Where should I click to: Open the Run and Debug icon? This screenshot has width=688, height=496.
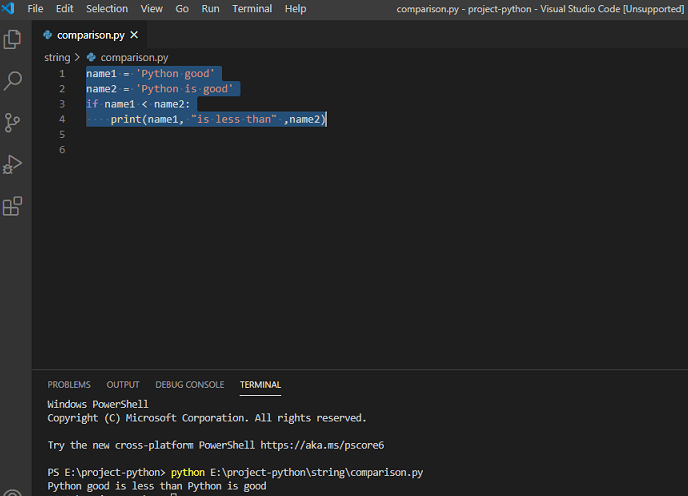pos(12,164)
